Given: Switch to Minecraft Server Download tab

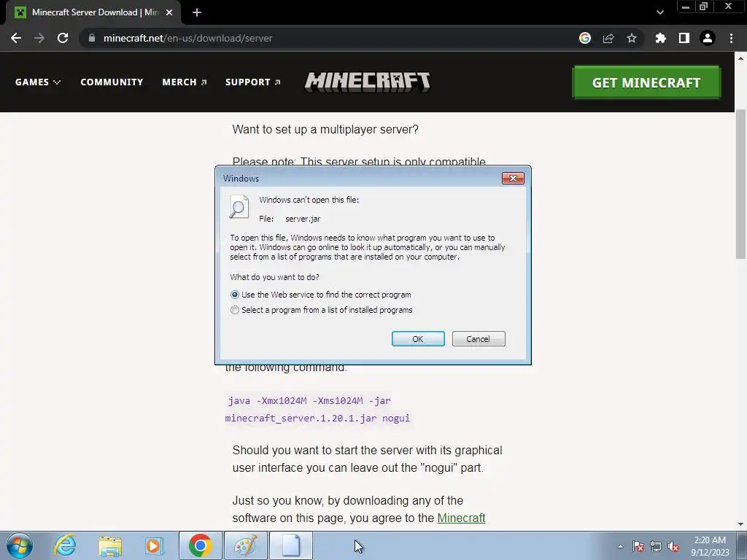Looking at the screenshot, I should pyautogui.click(x=93, y=12).
